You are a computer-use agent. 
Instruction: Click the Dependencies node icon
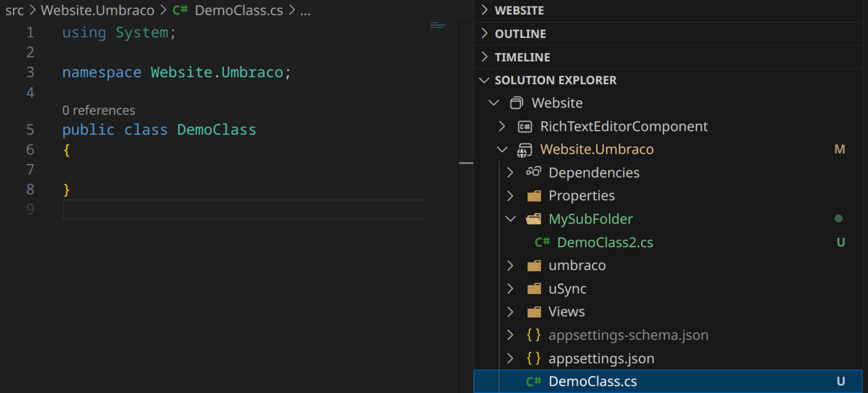[x=533, y=172]
